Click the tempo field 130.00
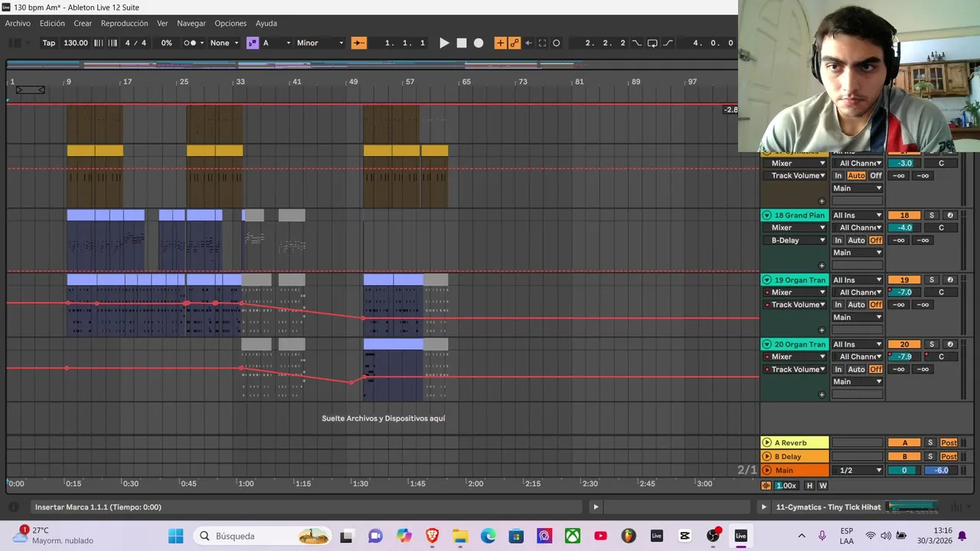The width and height of the screenshot is (980, 551). (x=75, y=43)
